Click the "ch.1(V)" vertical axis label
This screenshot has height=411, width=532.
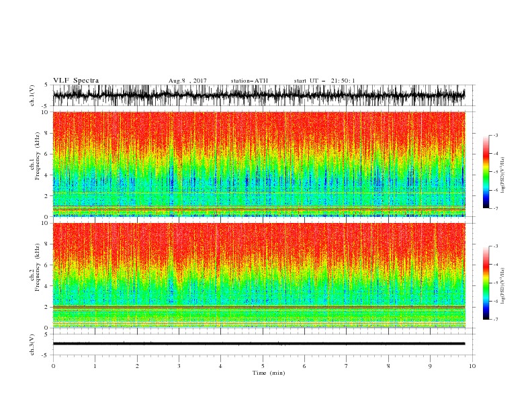(32, 95)
